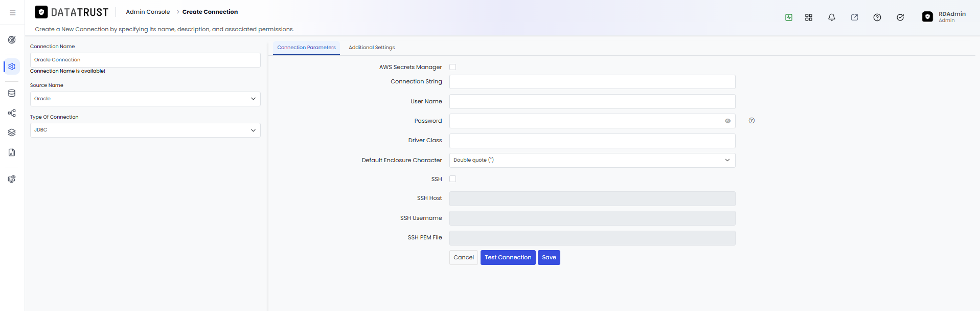Open the Type Of Connection dropdown
Viewport: 980px width, 311px height.
pos(145,130)
